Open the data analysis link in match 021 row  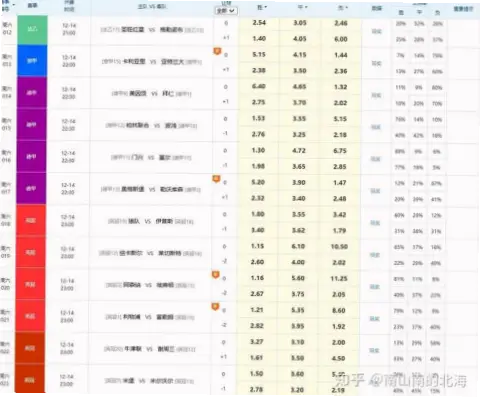coord(375,318)
